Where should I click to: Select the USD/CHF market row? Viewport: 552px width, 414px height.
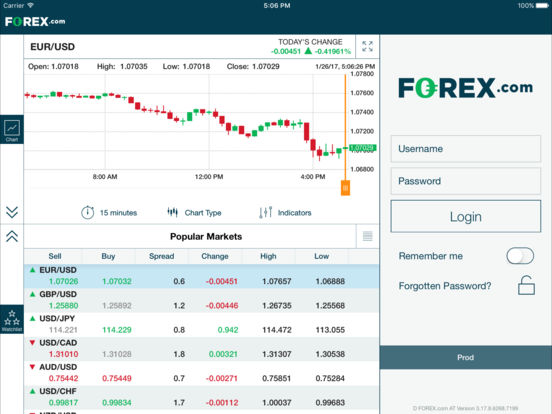tap(201, 397)
